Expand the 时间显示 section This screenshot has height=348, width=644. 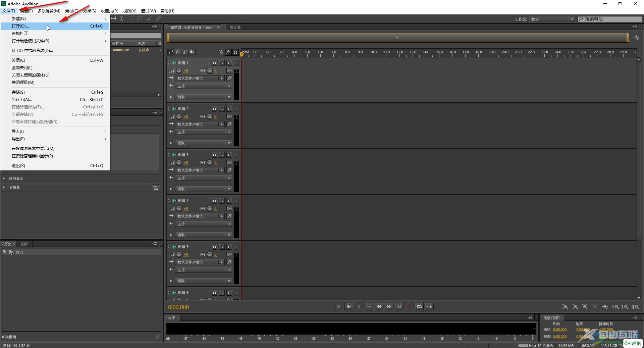pos(4,179)
